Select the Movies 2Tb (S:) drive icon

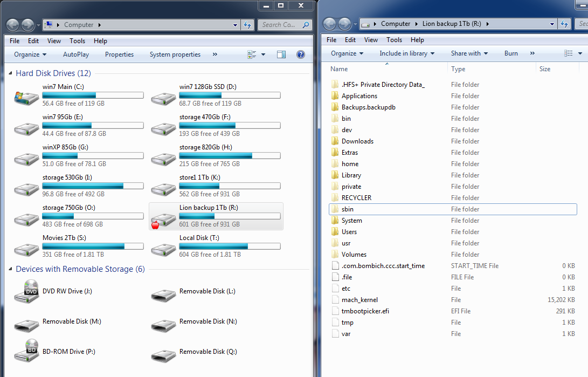pyautogui.click(x=26, y=250)
